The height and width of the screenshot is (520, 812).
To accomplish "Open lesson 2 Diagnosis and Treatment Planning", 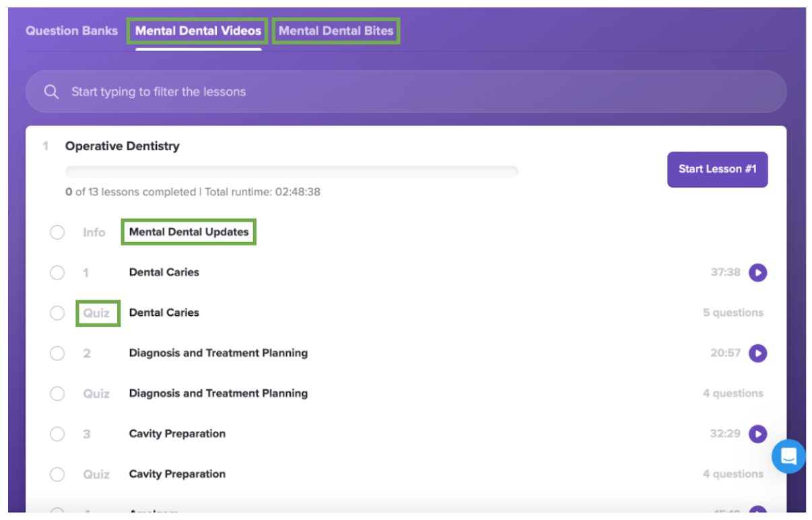I will pyautogui.click(x=218, y=353).
